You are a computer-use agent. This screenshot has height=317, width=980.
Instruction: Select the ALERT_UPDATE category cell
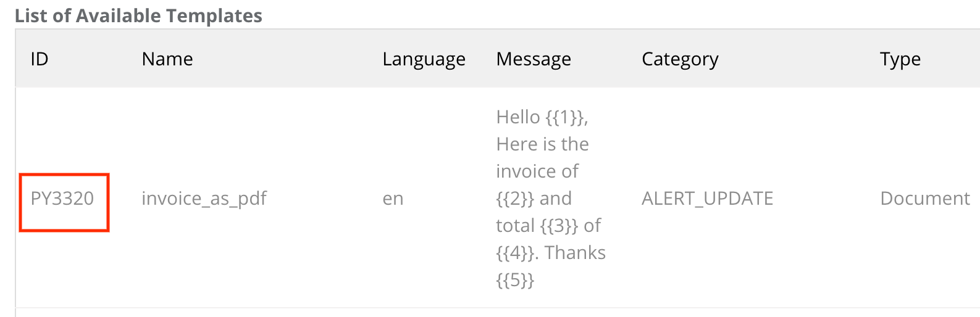708,199
